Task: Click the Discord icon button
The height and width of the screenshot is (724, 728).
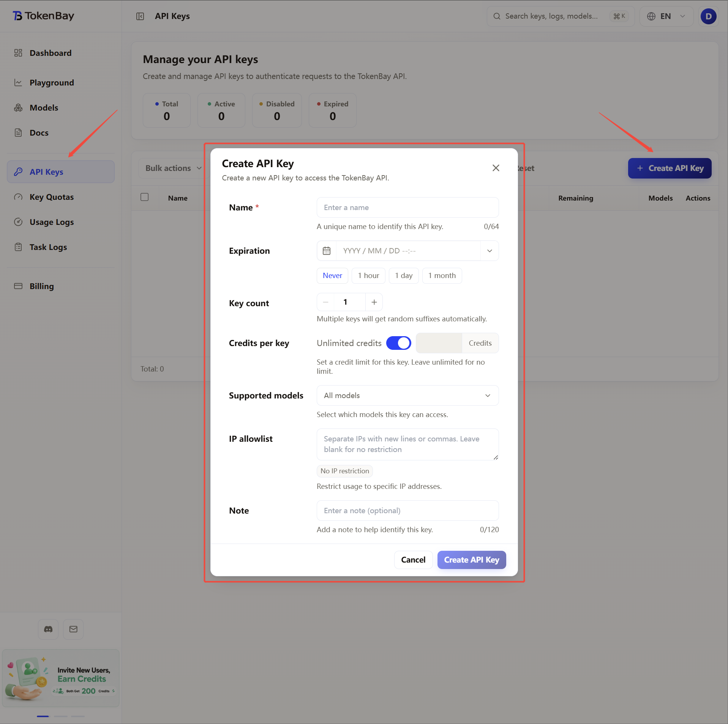Action: click(x=48, y=629)
